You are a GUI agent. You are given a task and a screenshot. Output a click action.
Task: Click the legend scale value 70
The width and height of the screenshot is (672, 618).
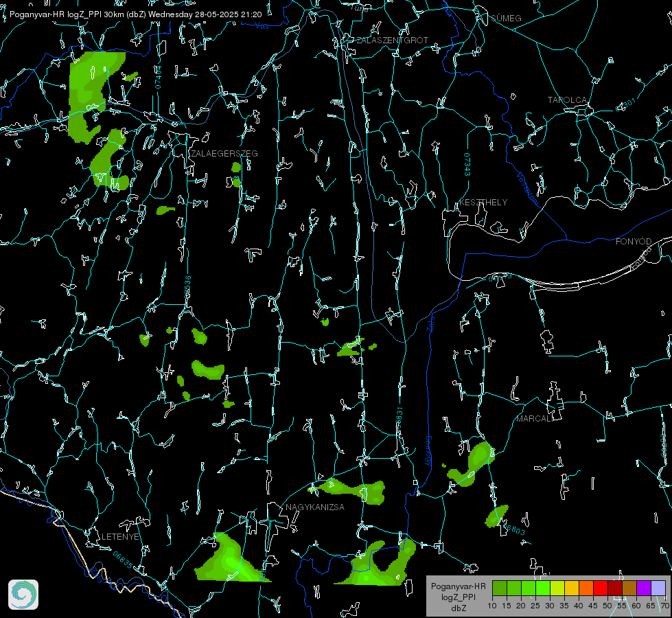(x=664, y=606)
